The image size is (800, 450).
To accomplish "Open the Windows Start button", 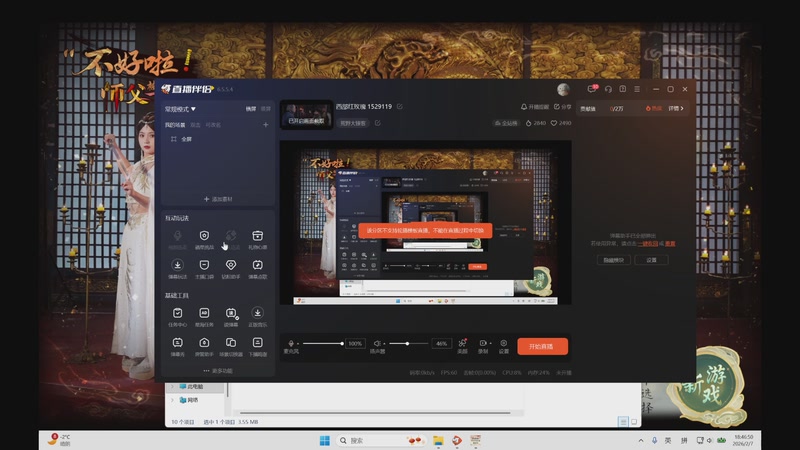I will click(x=324, y=440).
